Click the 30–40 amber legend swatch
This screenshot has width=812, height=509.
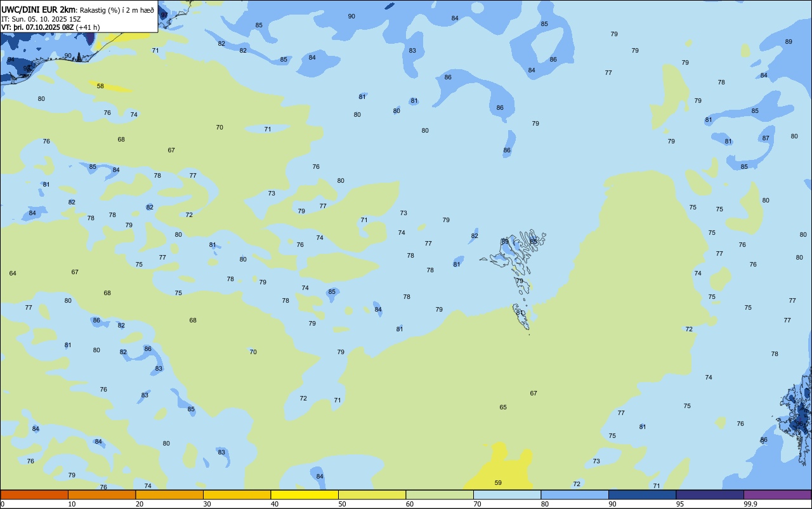click(x=237, y=494)
